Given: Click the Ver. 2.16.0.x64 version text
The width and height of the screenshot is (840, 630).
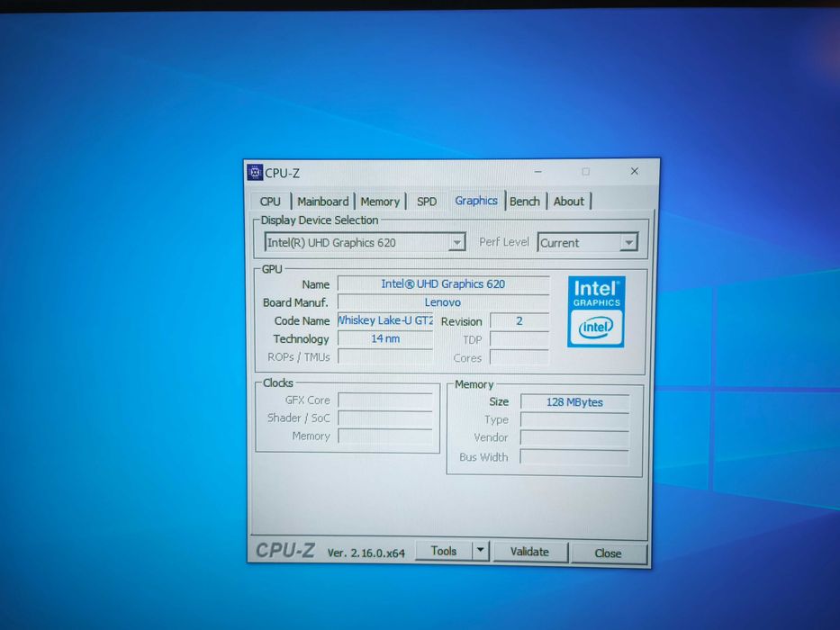Looking at the screenshot, I should pos(366,553).
